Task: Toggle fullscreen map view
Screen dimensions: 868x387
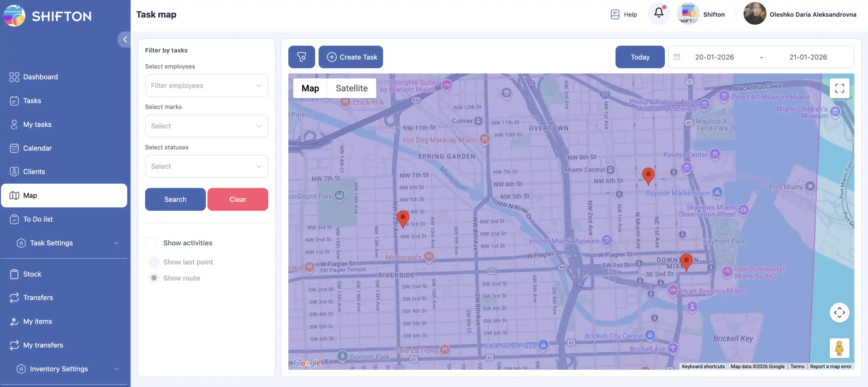Action: [x=839, y=88]
